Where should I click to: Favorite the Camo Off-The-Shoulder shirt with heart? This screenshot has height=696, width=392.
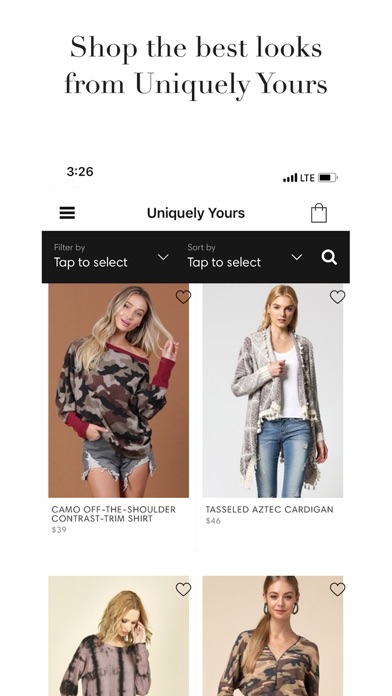[183, 297]
